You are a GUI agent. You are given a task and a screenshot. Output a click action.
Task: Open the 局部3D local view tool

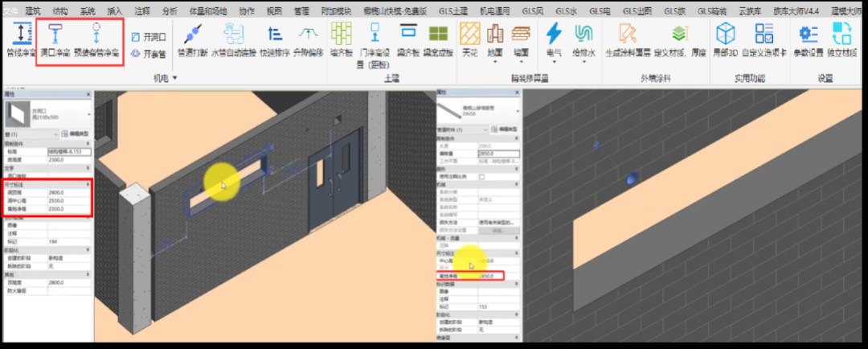pos(727,41)
